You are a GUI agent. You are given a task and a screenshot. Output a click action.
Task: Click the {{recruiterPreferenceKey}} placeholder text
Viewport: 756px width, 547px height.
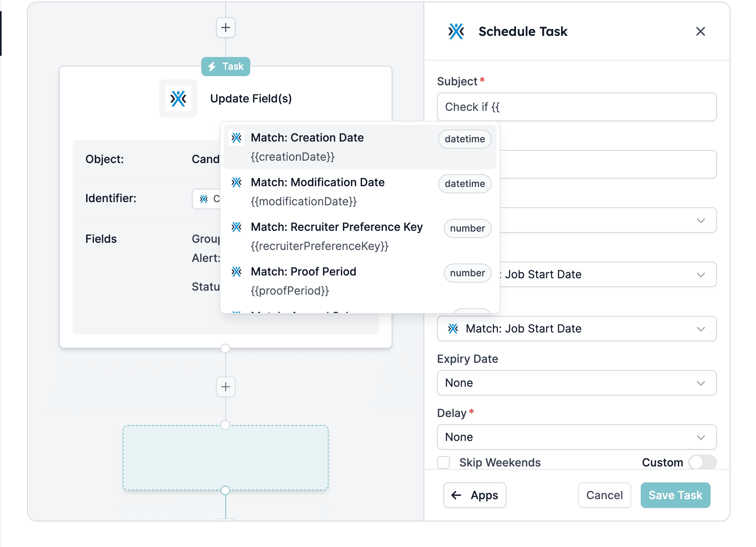pos(320,246)
